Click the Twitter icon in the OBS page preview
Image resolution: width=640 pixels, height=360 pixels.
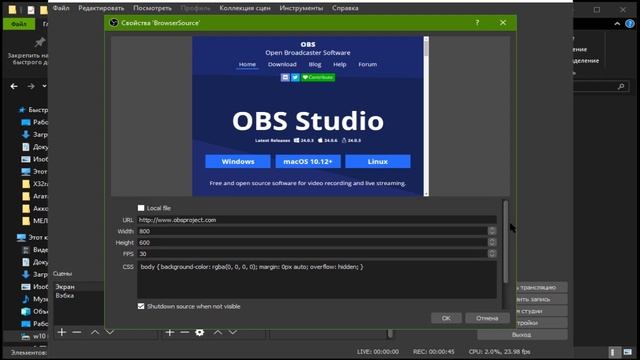[295, 77]
